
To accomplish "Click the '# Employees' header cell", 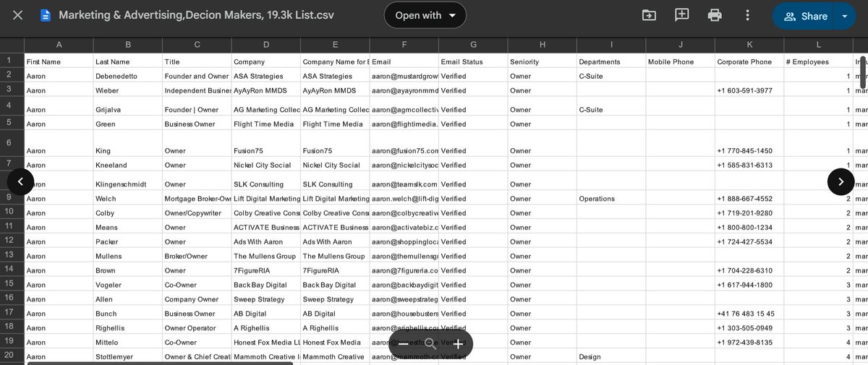I will (819, 61).
